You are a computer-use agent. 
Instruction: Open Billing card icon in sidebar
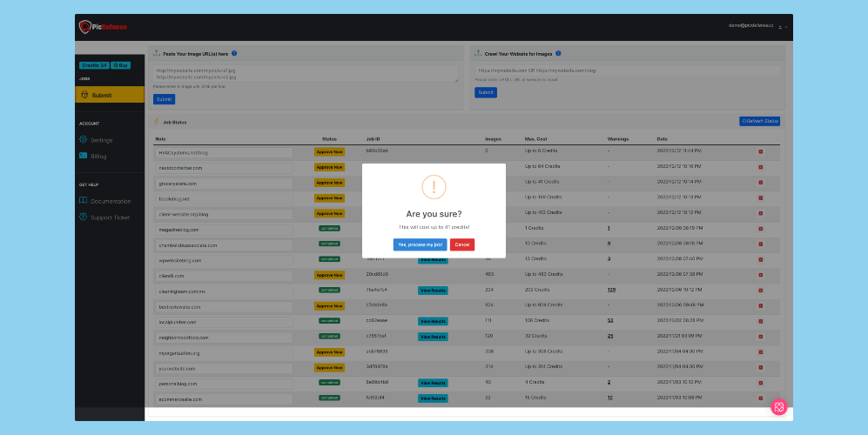tap(83, 156)
